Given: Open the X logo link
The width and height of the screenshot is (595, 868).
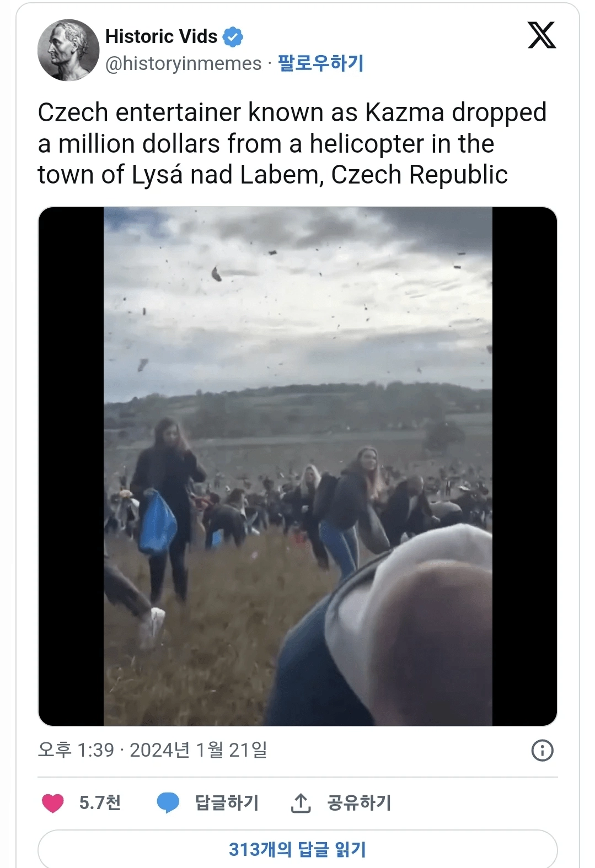Looking at the screenshot, I should (542, 35).
